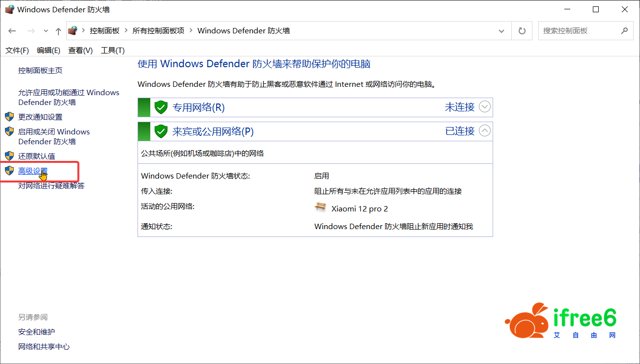
Task: Click the green shield beside 来宾或公用网络(P)
Action: point(161,131)
